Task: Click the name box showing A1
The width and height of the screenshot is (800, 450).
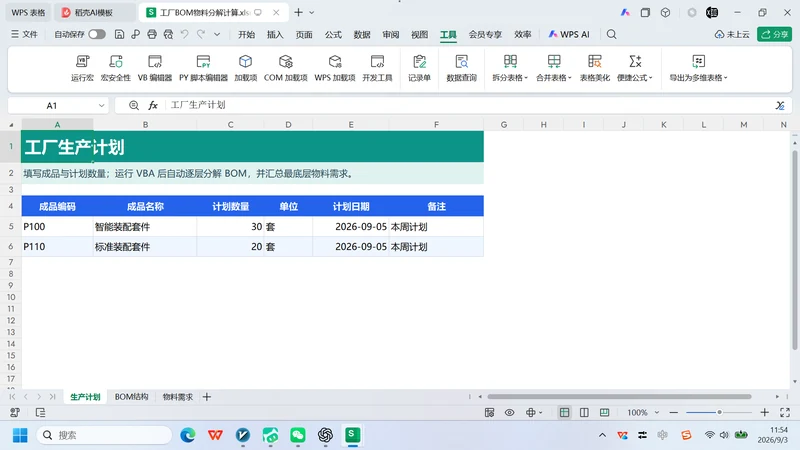Action: click(52, 106)
